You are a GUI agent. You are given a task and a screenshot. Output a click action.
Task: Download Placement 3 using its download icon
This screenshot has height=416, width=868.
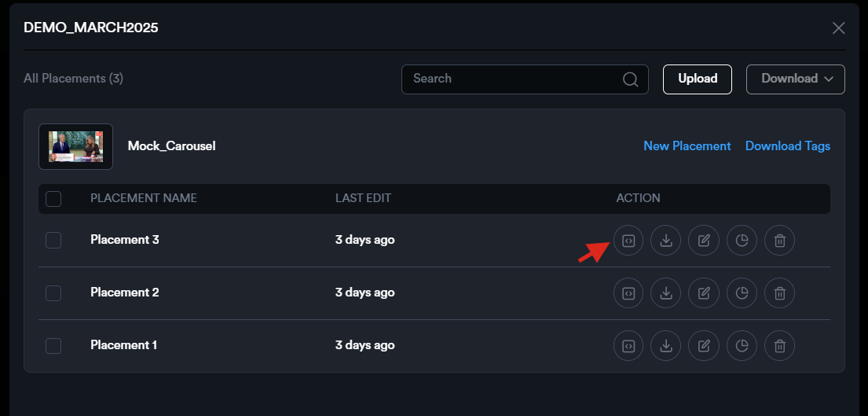666,241
